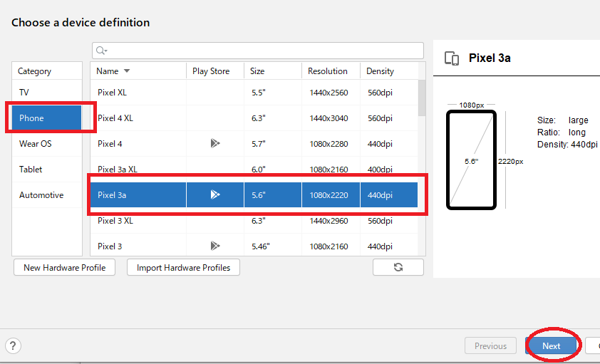
Task: Click the Resolution column header
Action: coord(331,71)
